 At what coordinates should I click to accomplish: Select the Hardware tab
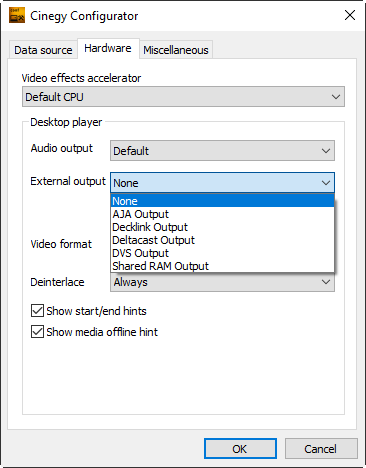pos(108,48)
